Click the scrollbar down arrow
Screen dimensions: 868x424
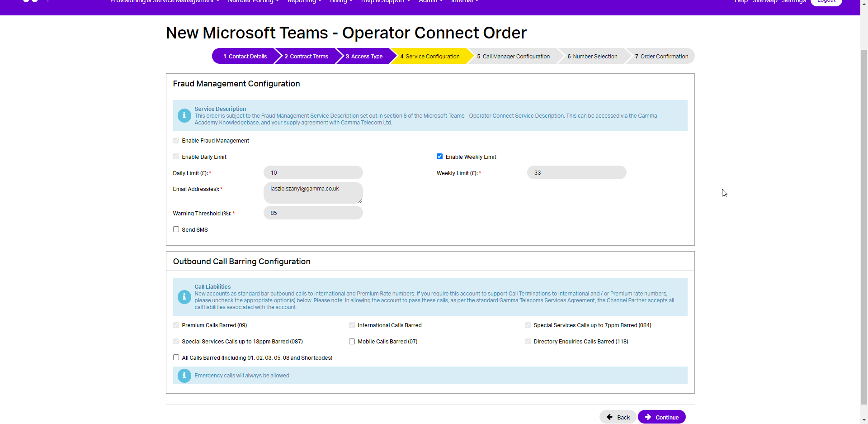click(x=864, y=420)
